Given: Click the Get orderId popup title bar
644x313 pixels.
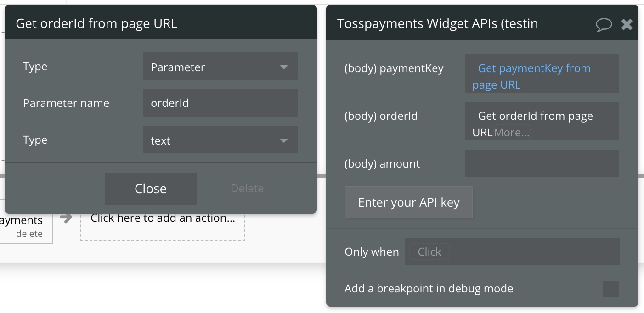Looking at the screenshot, I should tap(160, 24).
